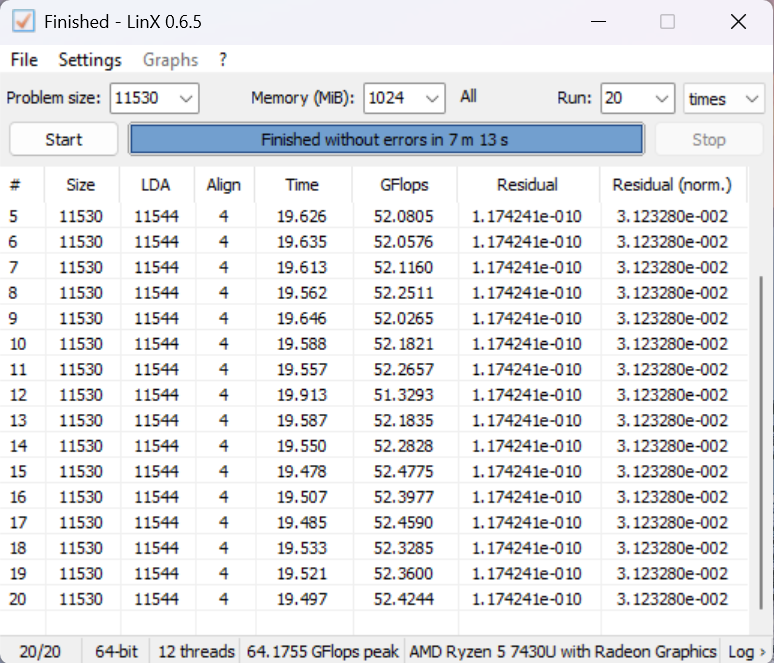Open the question mark help menu
Image resolution: width=774 pixels, height=663 pixels.
point(223,60)
